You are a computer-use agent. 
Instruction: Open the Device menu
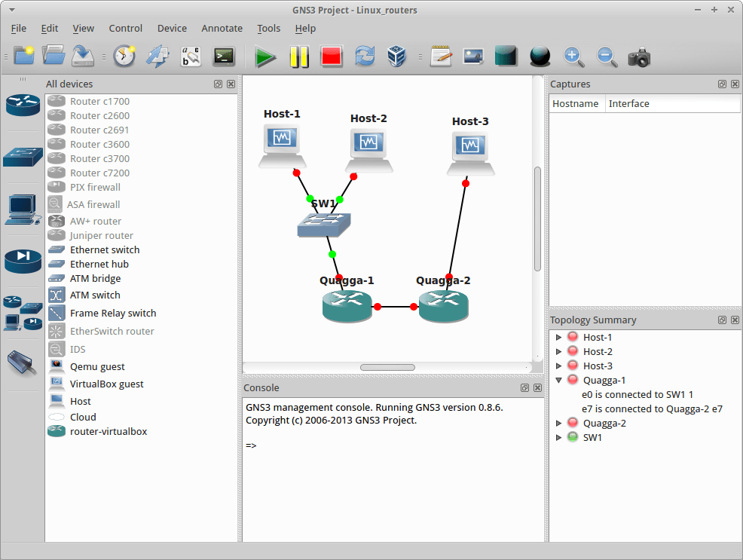pyautogui.click(x=172, y=28)
